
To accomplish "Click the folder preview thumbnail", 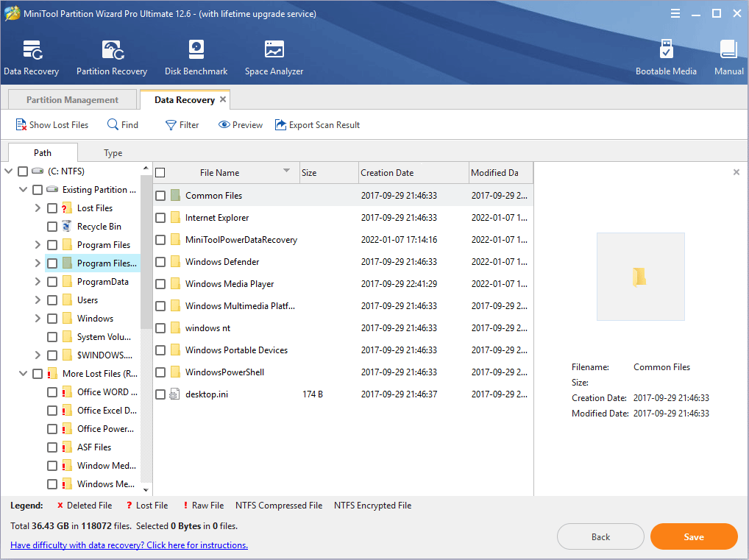I will pos(640,276).
